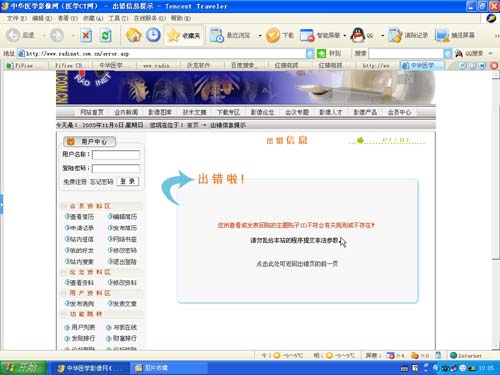
Task: Click the forward navigation arrow
Action: 57,35
